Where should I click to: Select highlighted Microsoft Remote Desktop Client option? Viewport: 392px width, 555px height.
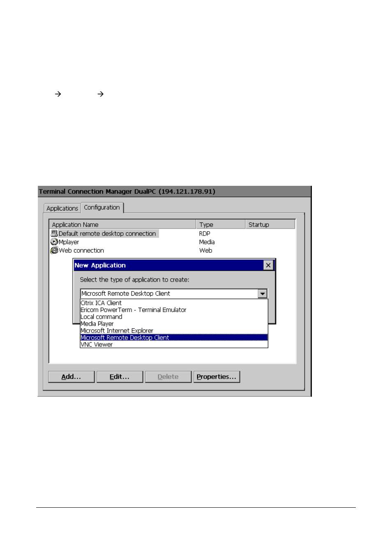(174, 338)
